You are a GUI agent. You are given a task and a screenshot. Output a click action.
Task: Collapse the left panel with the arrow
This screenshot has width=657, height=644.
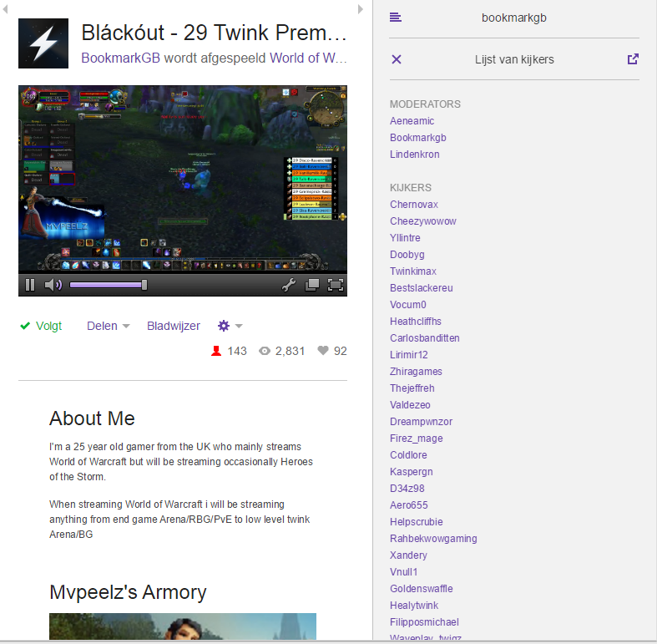click(x=5, y=9)
